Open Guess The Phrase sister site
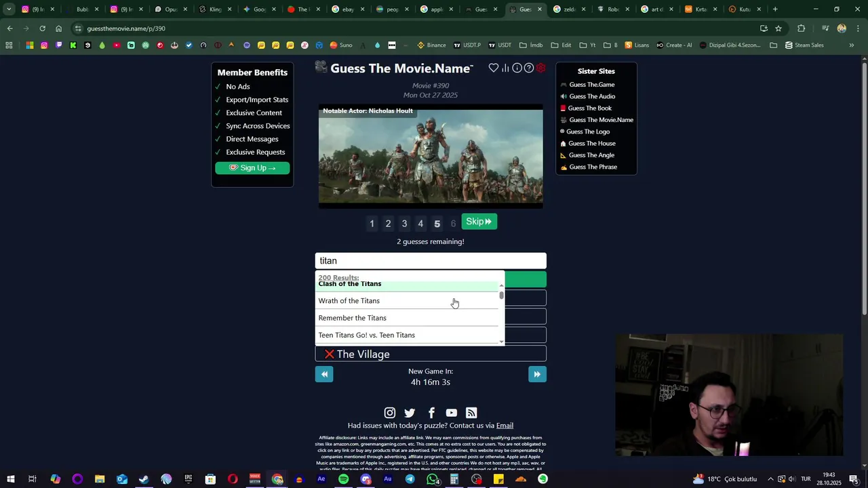868x488 pixels. (593, 167)
